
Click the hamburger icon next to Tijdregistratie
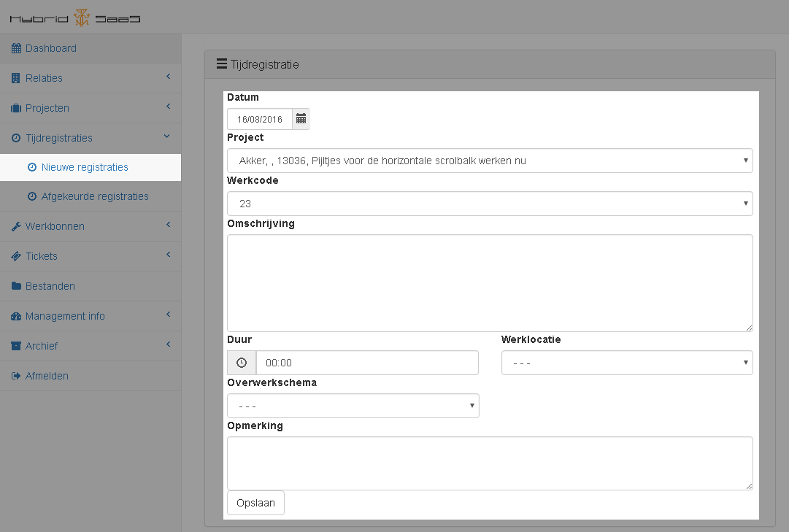(x=222, y=64)
